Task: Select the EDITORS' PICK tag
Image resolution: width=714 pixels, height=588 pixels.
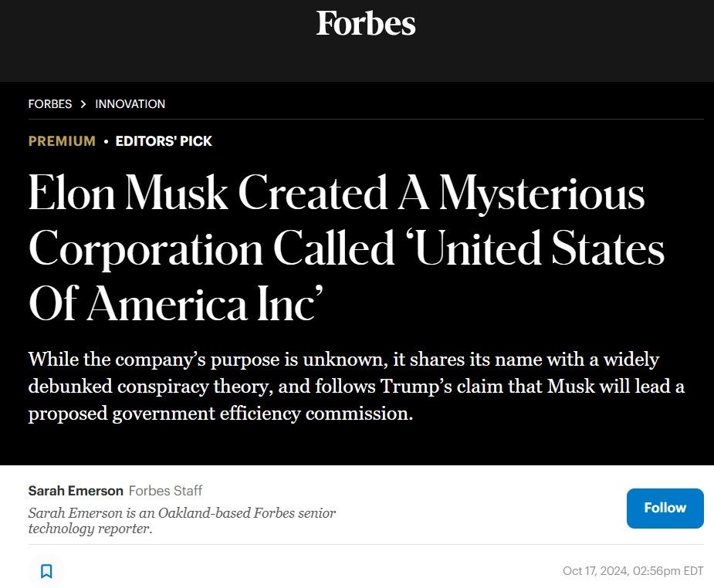Action: click(x=164, y=141)
